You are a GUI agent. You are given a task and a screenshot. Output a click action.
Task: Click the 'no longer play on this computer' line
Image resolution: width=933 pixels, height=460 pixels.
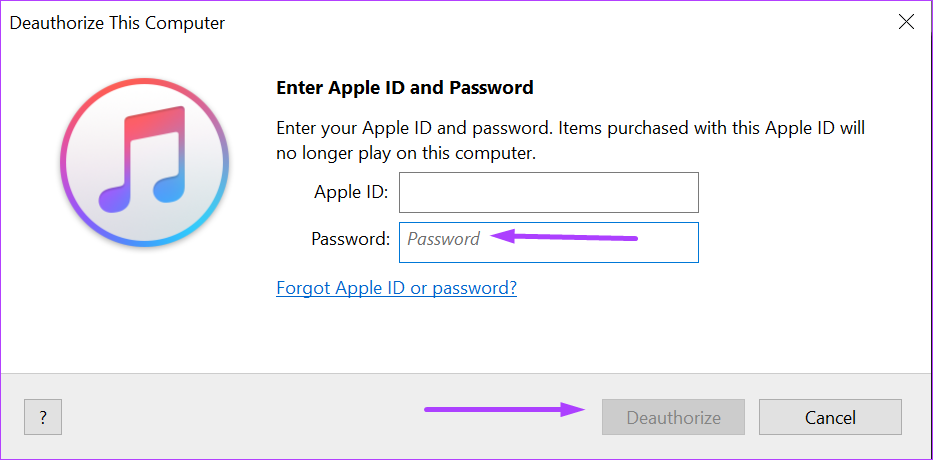(x=406, y=154)
